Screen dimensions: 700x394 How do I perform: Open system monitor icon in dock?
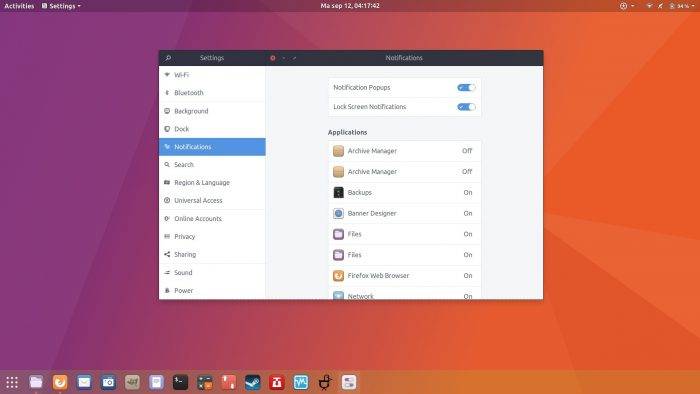click(301, 382)
